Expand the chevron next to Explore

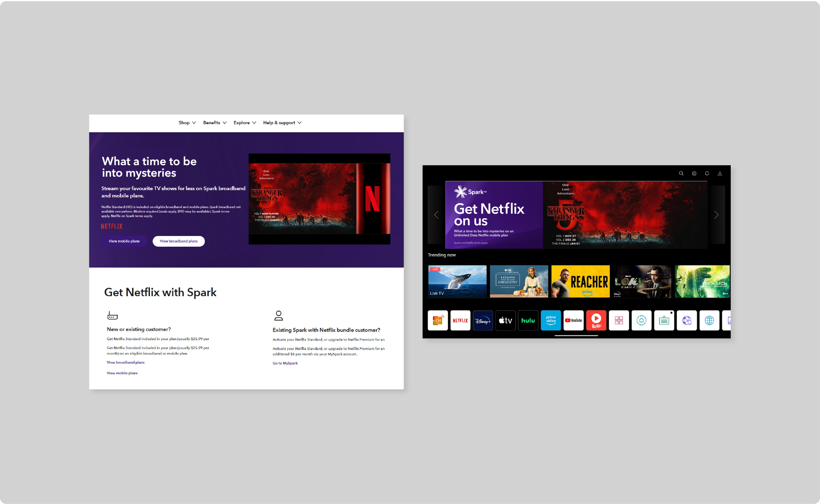tap(254, 122)
